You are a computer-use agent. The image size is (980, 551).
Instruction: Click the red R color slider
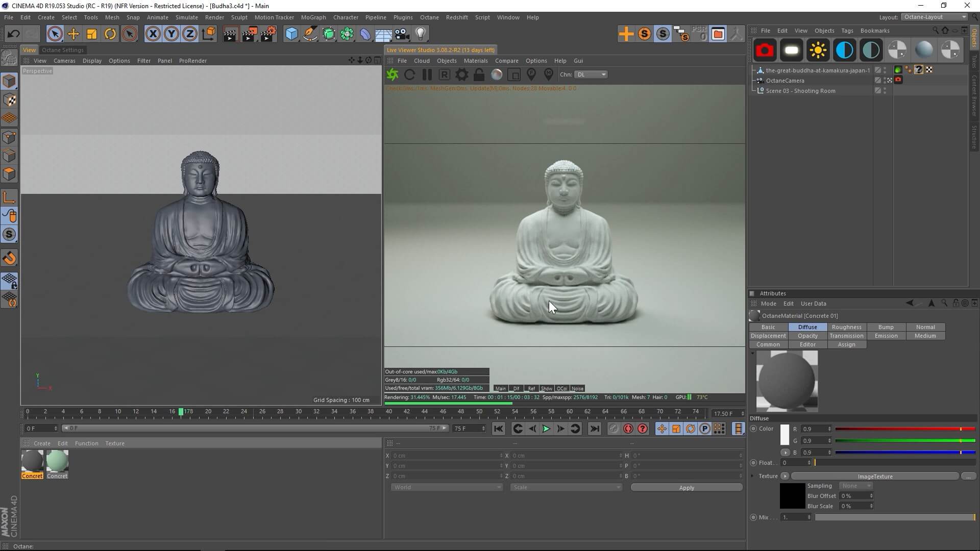904,429
